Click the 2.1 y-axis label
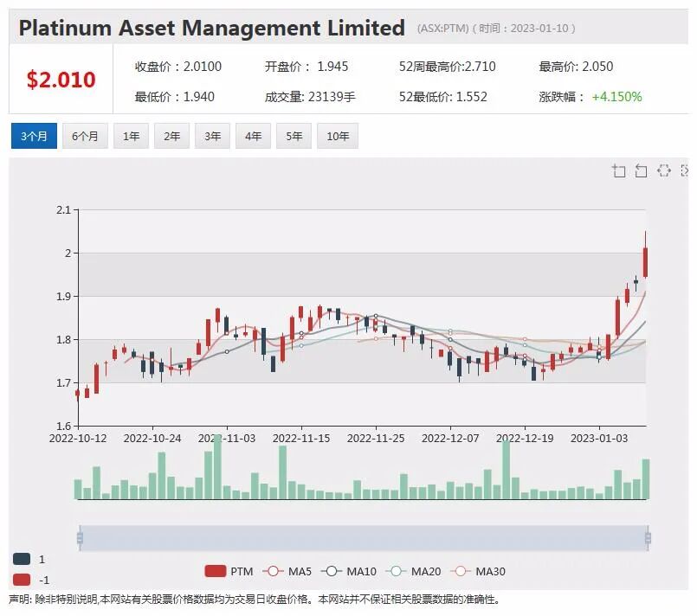 63,209
